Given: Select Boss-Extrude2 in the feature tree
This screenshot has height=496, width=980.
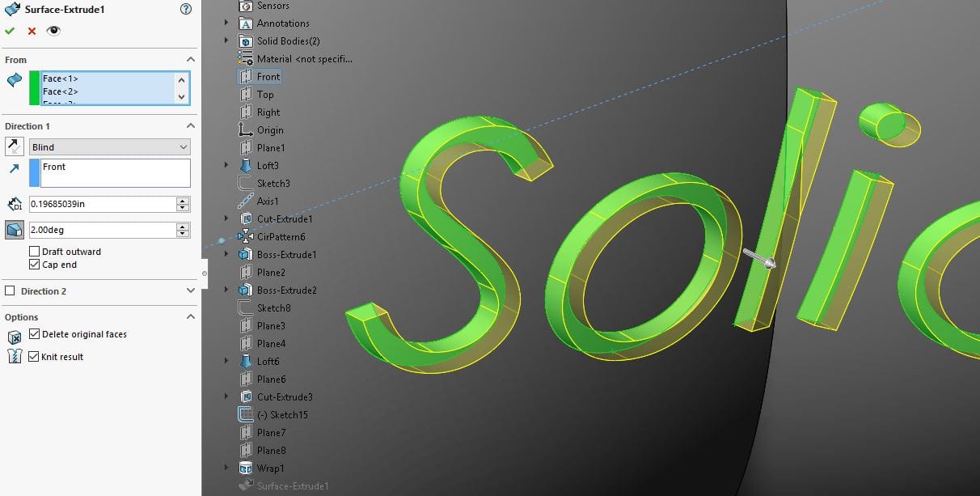Looking at the screenshot, I should (x=286, y=290).
